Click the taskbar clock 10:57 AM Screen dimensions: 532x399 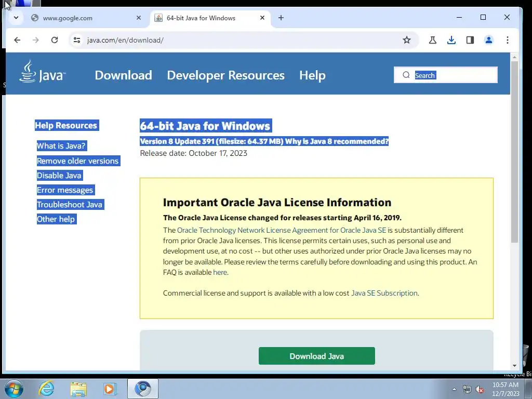pos(505,385)
